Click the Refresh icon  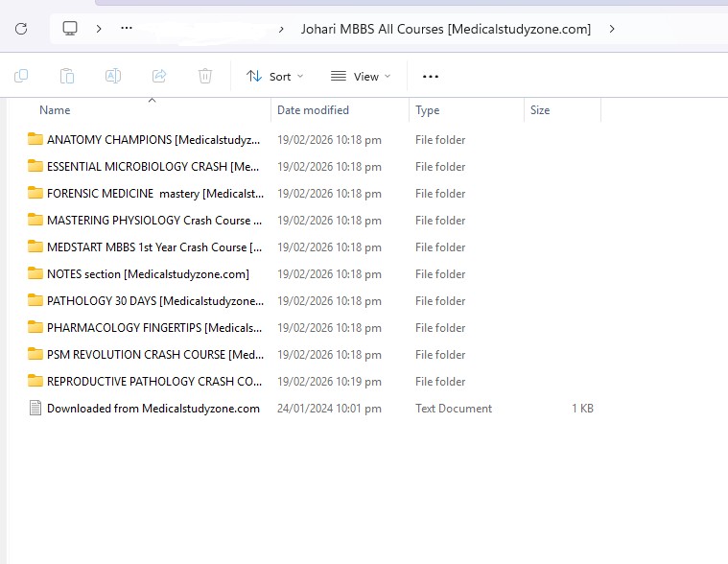[21, 29]
